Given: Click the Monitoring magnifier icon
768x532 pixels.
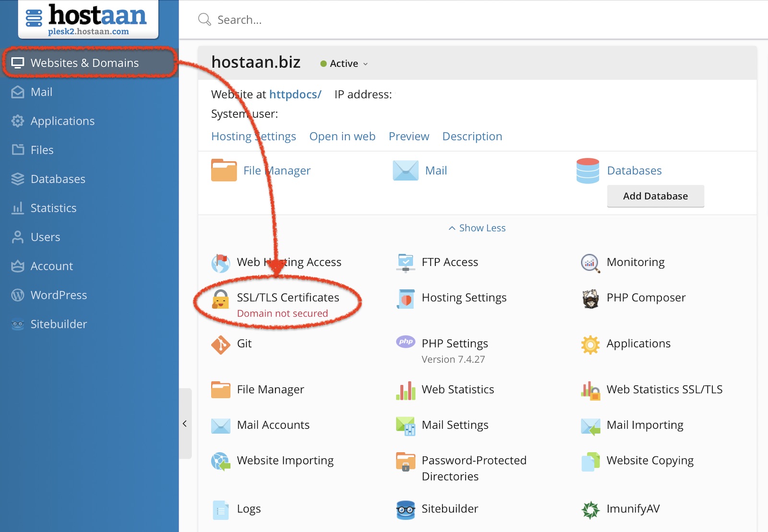Looking at the screenshot, I should tap(590, 263).
